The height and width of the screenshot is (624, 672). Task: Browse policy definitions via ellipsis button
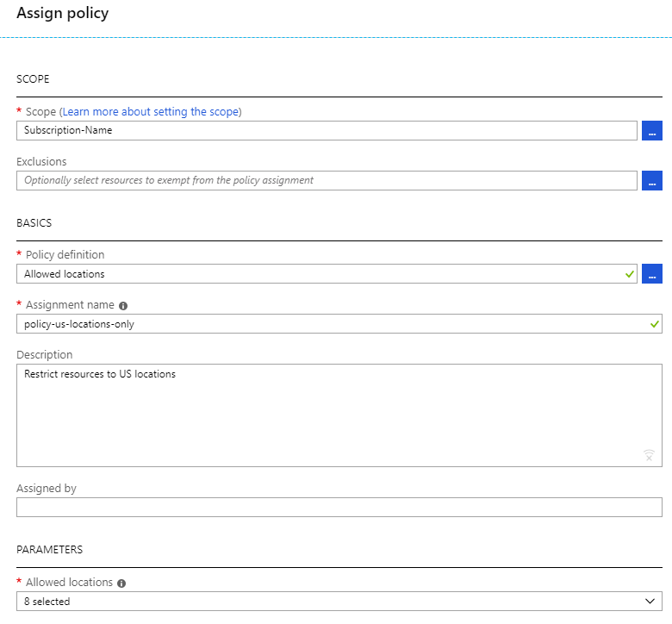(x=652, y=274)
